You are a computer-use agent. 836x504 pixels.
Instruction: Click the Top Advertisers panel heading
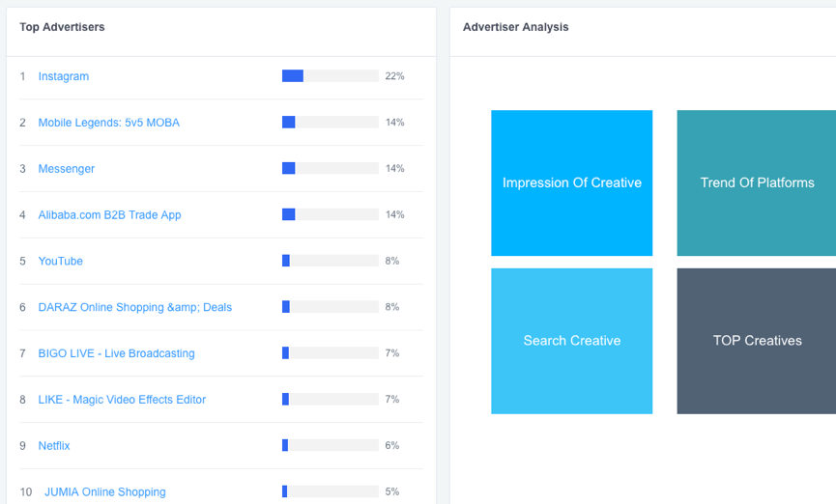62,27
